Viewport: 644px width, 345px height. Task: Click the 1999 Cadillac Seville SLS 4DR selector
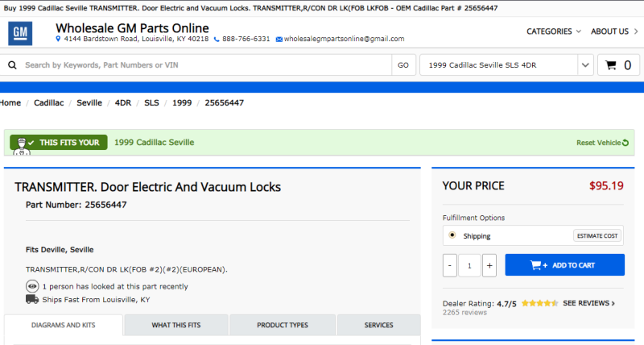pos(498,65)
